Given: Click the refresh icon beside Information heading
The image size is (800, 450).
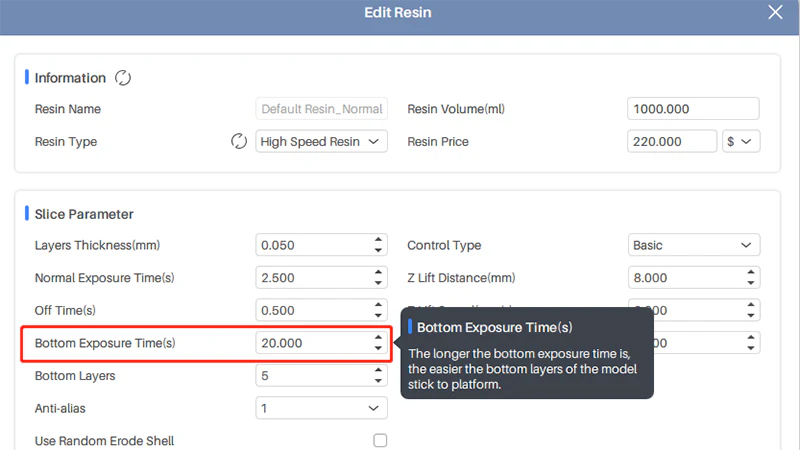Looking at the screenshot, I should pyautogui.click(x=123, y=78).
